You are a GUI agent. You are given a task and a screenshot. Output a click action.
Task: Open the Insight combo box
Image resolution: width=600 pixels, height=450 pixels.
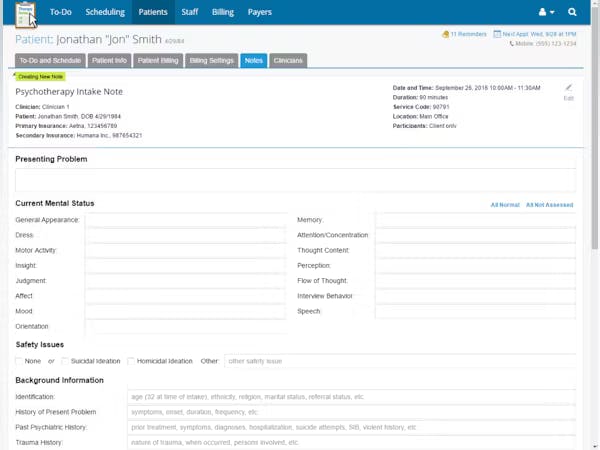[185, 266]
